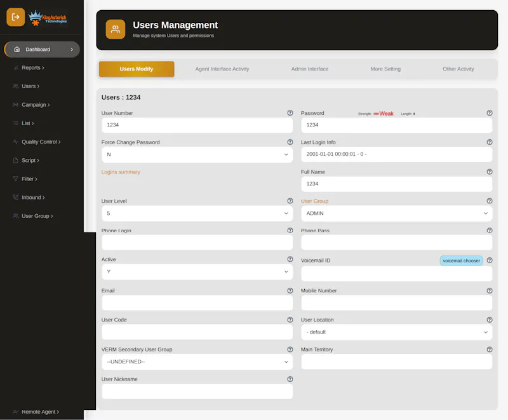The height and width of the screenshot is (420, 508).
Task: Switch to the Other Activity tab
Action: click(x=458, y=69)
